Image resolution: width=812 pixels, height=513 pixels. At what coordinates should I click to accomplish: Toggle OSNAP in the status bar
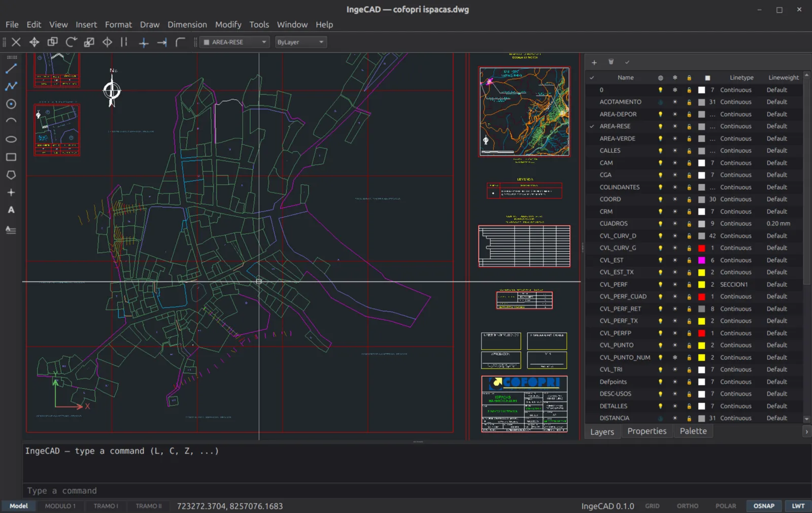pyautogui.click(x=764, y=506)
